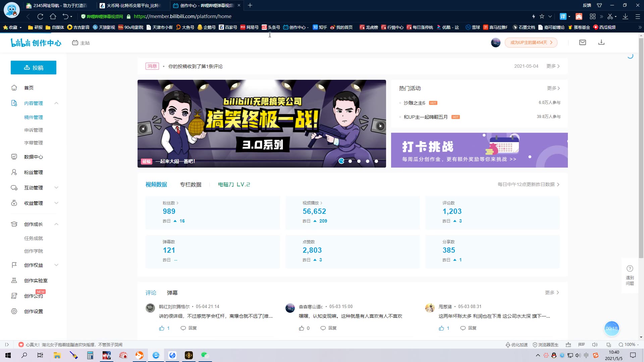Like the comment by 杳杳寒山道c

[x=302, y=328]
